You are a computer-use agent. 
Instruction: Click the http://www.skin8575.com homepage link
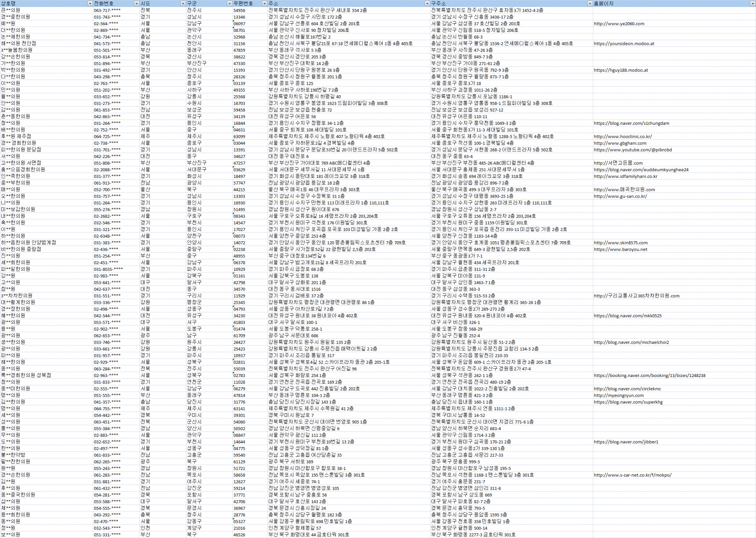[x=621, y=243]
